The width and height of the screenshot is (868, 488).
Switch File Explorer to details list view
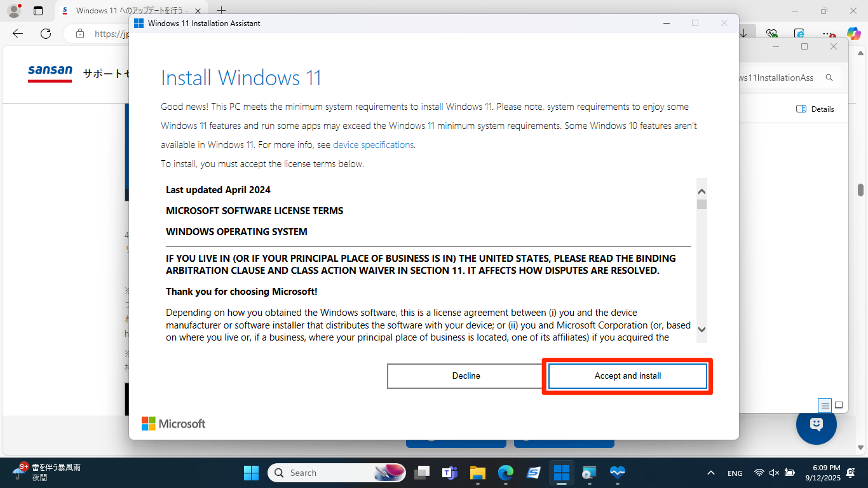pyautogui.click(x=825, y=405)
